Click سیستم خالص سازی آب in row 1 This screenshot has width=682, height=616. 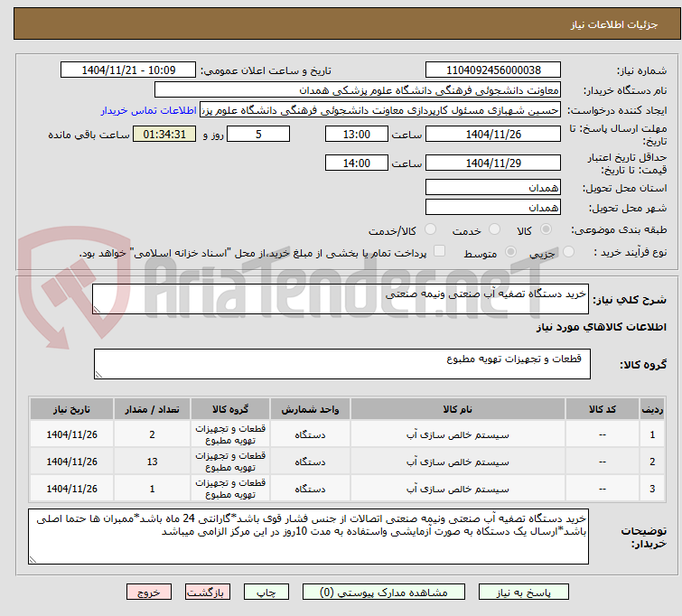click(x=458, y=434)
